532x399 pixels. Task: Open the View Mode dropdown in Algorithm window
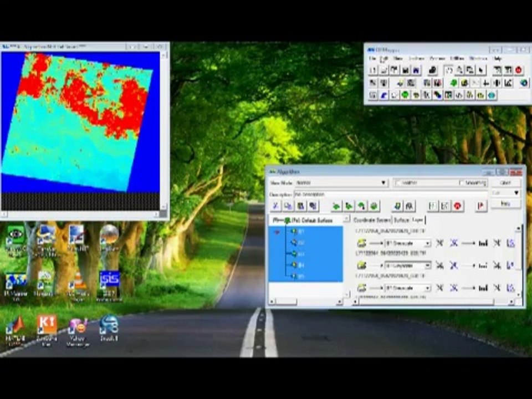click(x=383, y=182)
